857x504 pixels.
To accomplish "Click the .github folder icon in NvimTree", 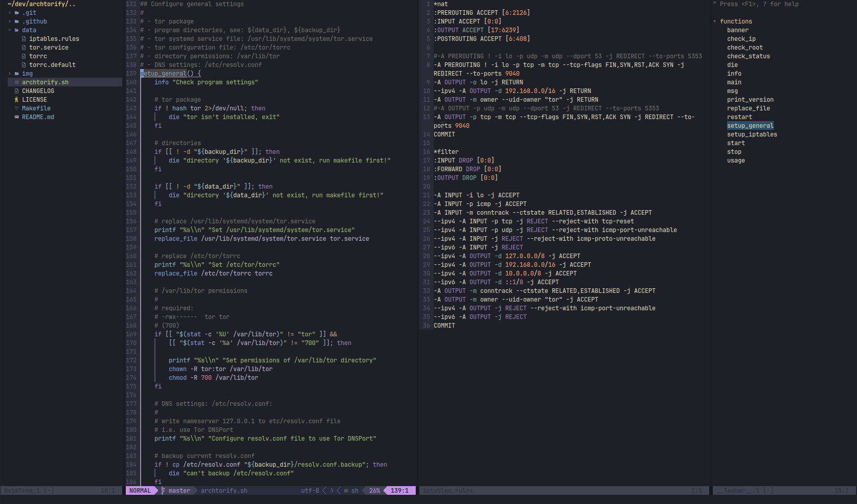I will tap(17, 21).
